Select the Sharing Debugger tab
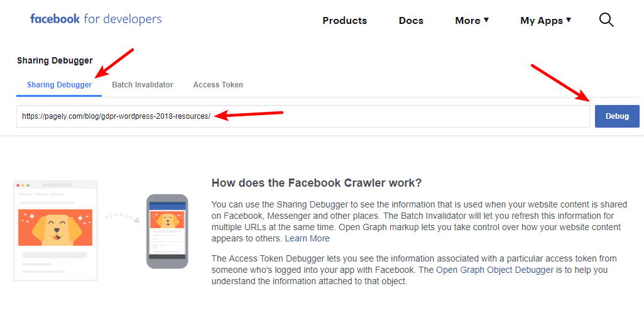The image size is (644, 315). (59, 84)
